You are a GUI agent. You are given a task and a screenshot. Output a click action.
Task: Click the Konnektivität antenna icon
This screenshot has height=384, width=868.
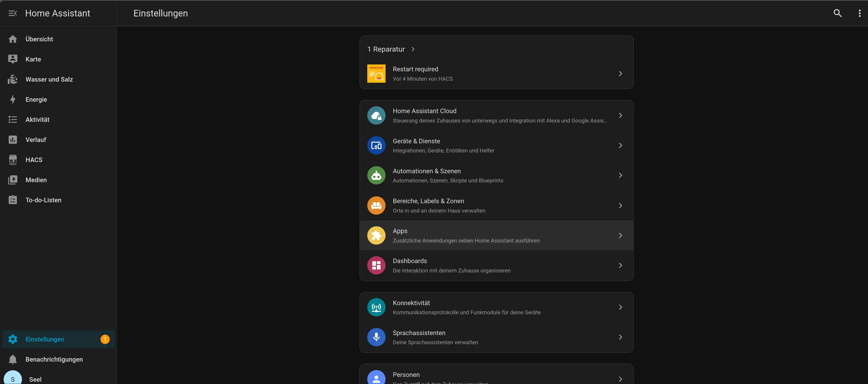tap(376, 307)
